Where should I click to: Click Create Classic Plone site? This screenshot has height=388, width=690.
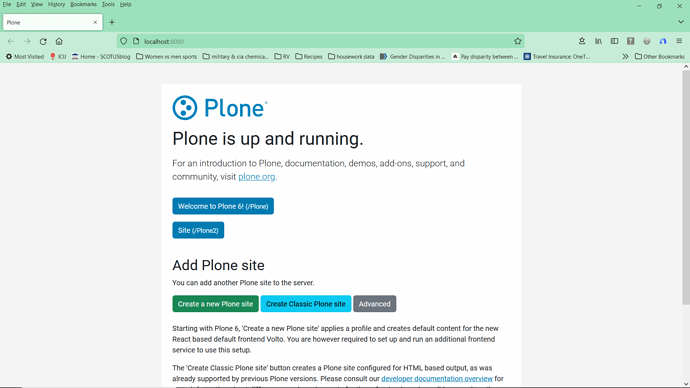pos(306,304)
